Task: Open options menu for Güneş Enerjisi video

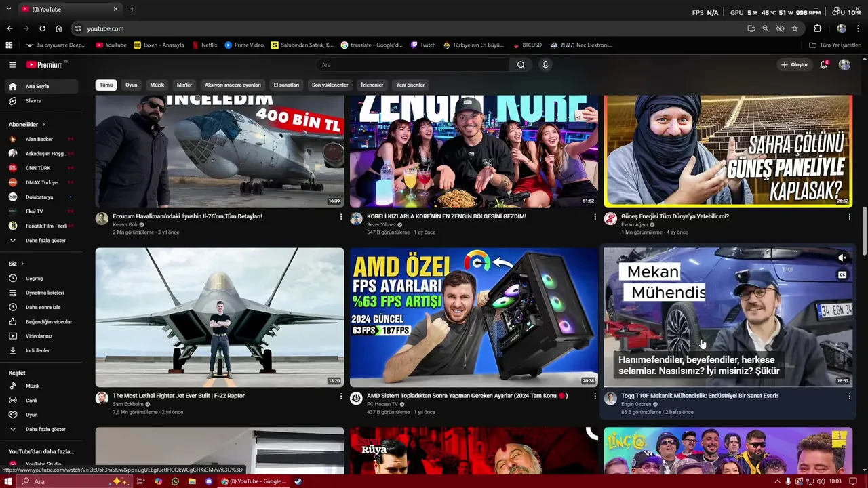Action: pos(850,217)
